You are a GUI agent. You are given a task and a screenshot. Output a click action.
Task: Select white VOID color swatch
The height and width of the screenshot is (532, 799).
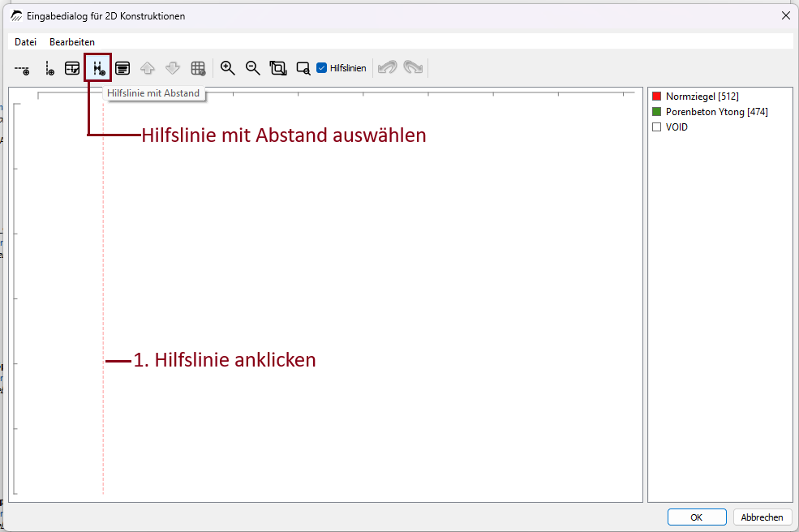pos(657,127)
